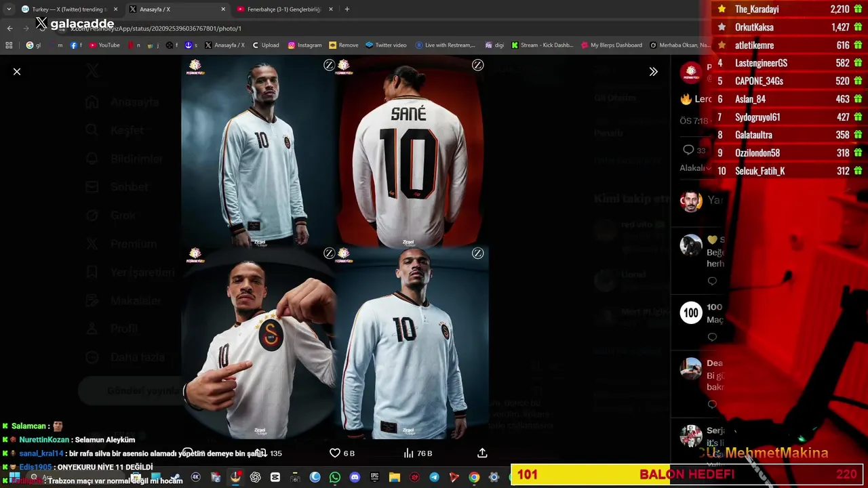Image resolution: width=868 pixels, height=488 pixels.
Task: Open the Merhaba Oksan bookmark
Action: point(680,45)
